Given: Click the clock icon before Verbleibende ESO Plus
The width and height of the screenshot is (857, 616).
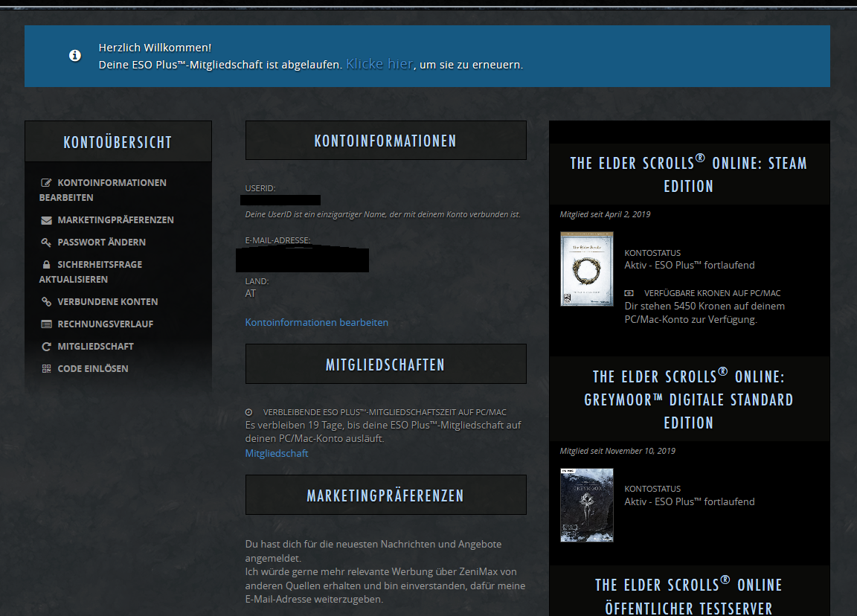Looking at the screenshot, I should 248,413.
